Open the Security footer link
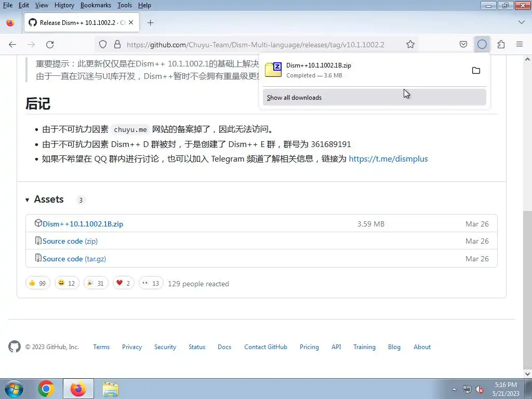 click(165, 347)
